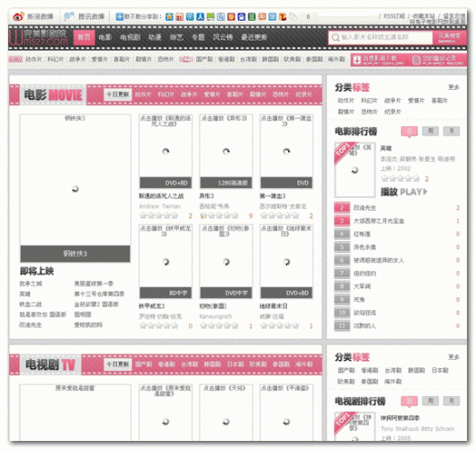Open 纽约纽约 in the movie ranking list
The image size is (476, 450).
tap(364, 274)
